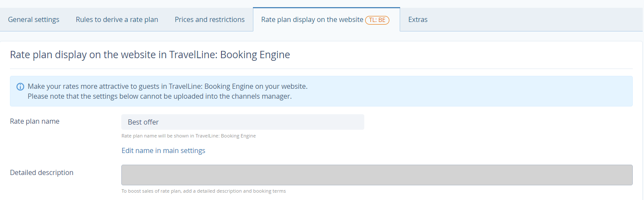Click into the Detailed description text box
The height and width of the screenshot is (200, 644).
pyautogui.click(x=377, y=175)
